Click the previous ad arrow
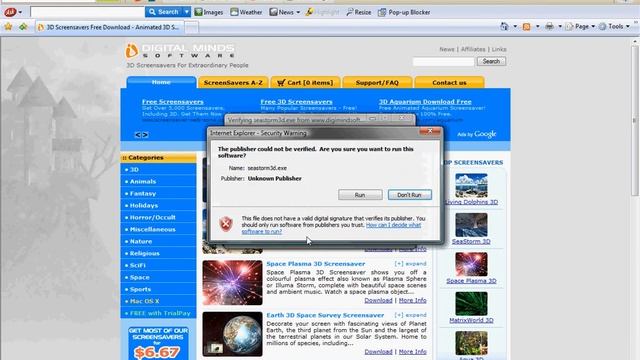This screenshot has height=360, width=640. coord(138,135)
